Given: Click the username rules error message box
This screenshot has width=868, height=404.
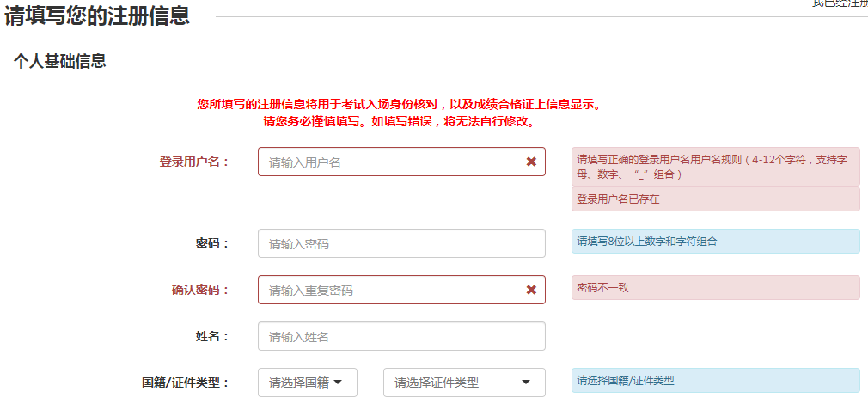Looking at the screenshot, I should [715, 167].
